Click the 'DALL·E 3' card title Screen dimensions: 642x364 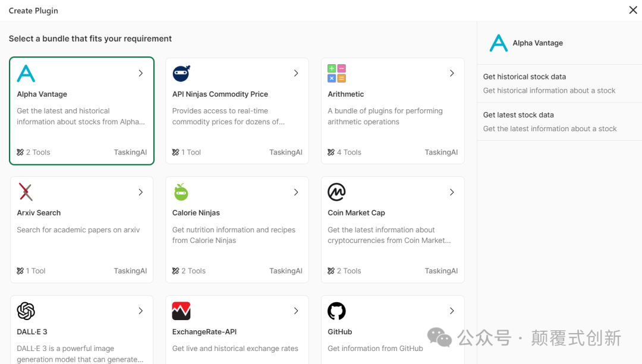[32, 332]
